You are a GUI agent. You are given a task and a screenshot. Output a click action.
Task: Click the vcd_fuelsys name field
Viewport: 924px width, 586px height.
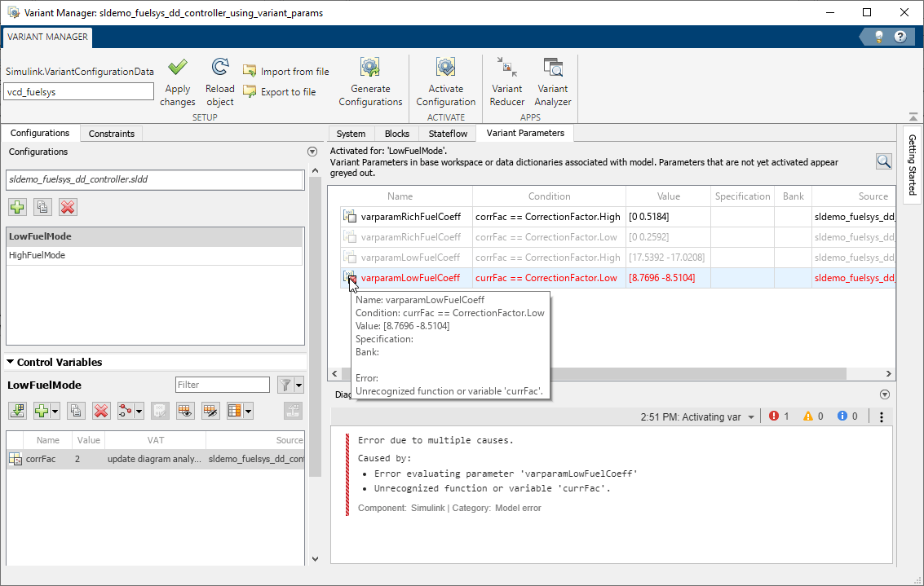tap(78, 92)
